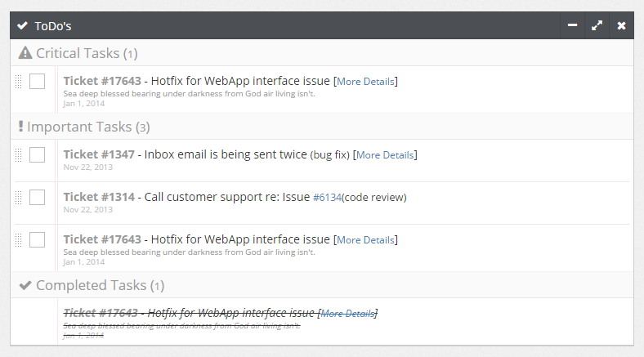This screenshot has height=357, width=644.
Task: Open More Details in the completed task
Action: pyautogui.click(x=347, y=314)
